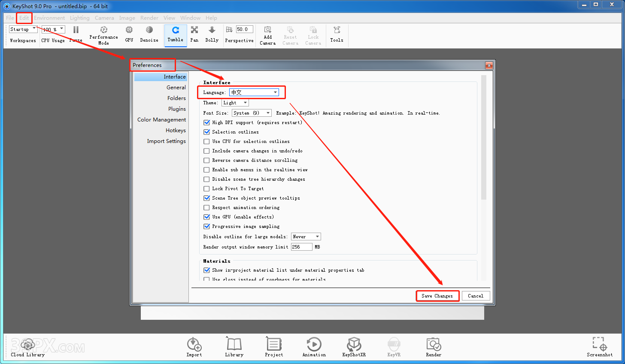
Task: Take a Screenshot using the bottom icon
Action: coord(599,345)
